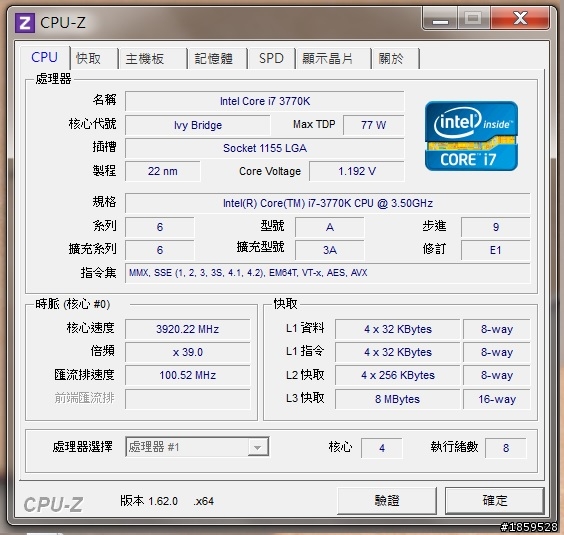The height and width of the screenshot is (535, 564).
Task: Click the 步進 value 9
Action: coord(496,227)
